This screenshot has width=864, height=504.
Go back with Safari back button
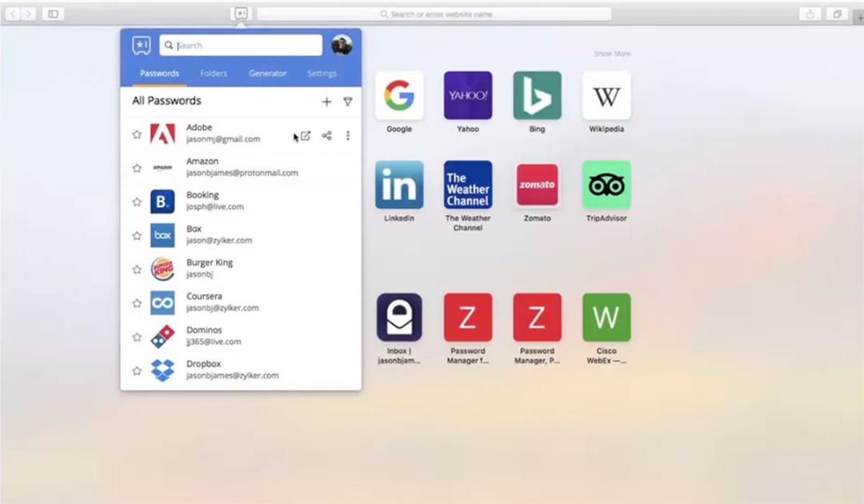[13, 14]
